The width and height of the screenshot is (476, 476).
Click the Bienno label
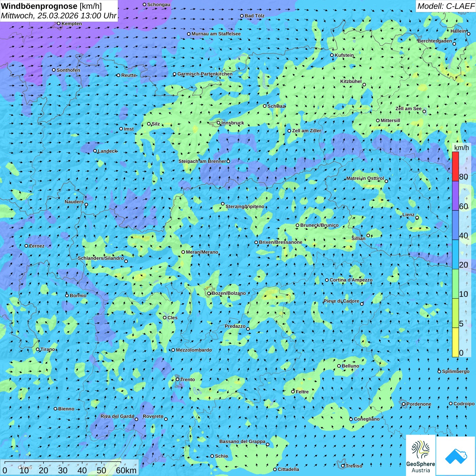(x=66, y=409)
